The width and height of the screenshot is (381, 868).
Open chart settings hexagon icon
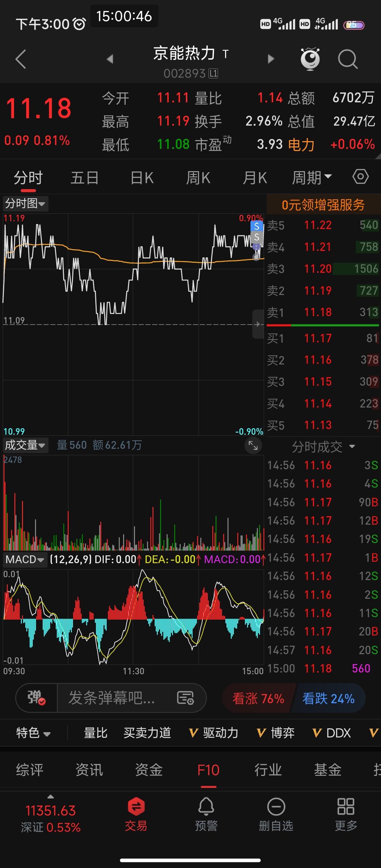(361, 176)
